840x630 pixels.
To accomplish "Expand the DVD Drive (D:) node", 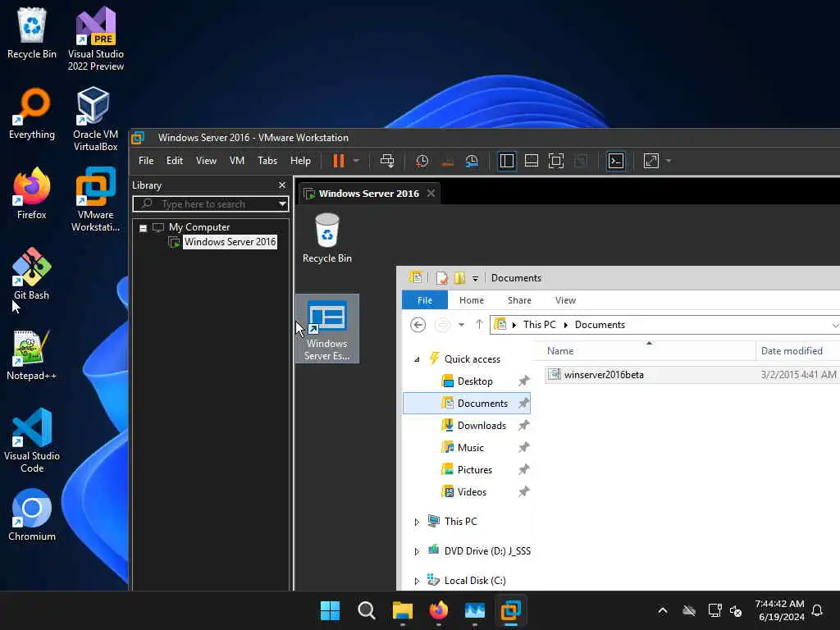I will pos(417,551).
